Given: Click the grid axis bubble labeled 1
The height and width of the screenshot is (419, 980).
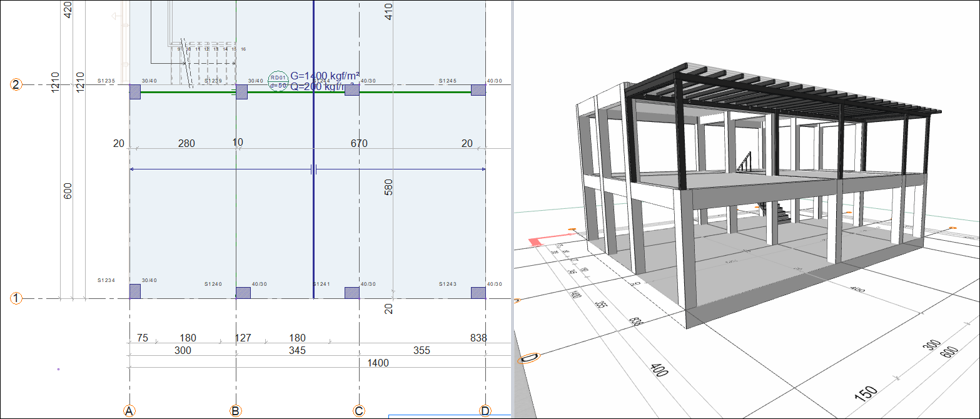Looking at the screenshot, I should (x=17, y=299).
